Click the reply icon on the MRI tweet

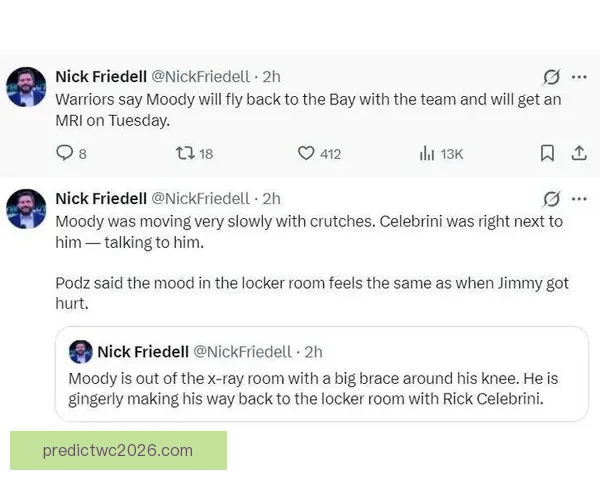coord(66,153)
